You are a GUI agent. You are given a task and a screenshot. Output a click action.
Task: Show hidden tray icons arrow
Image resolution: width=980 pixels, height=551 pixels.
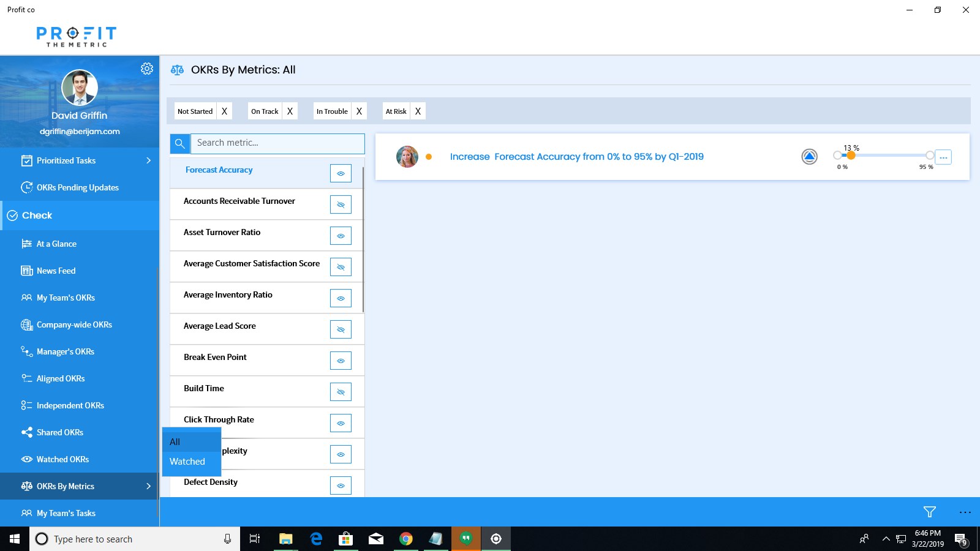tap(886, 539)
